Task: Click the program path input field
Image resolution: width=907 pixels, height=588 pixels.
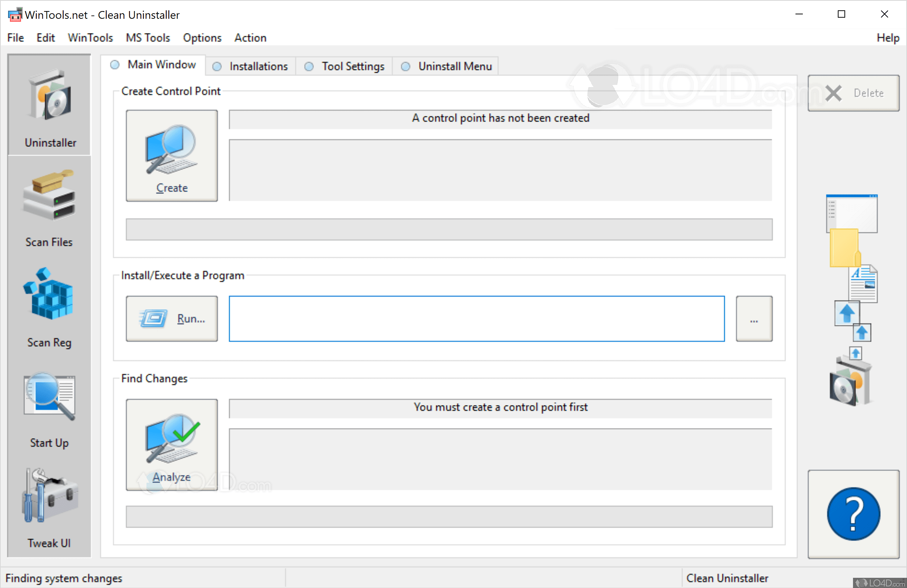Action: pos(476,318)
